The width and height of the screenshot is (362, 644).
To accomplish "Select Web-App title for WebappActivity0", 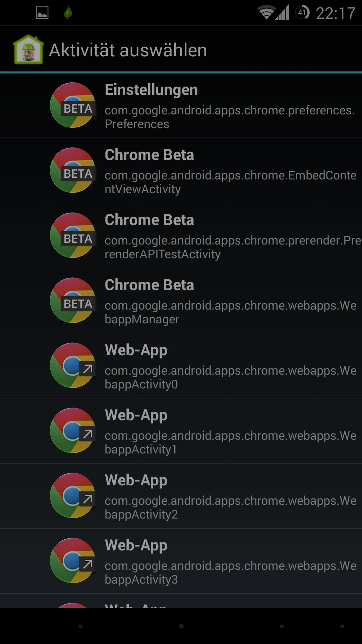I will pos(136,351).
